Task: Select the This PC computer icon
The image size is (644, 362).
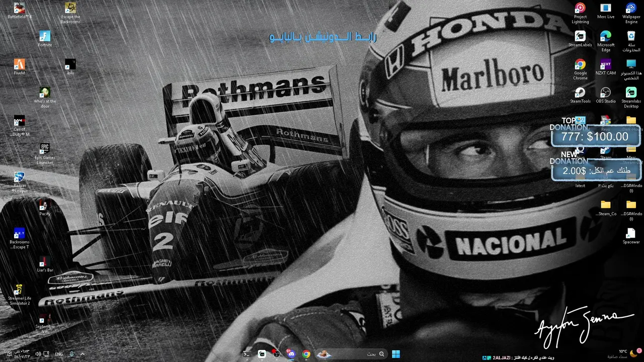Action: coord(631,69)
